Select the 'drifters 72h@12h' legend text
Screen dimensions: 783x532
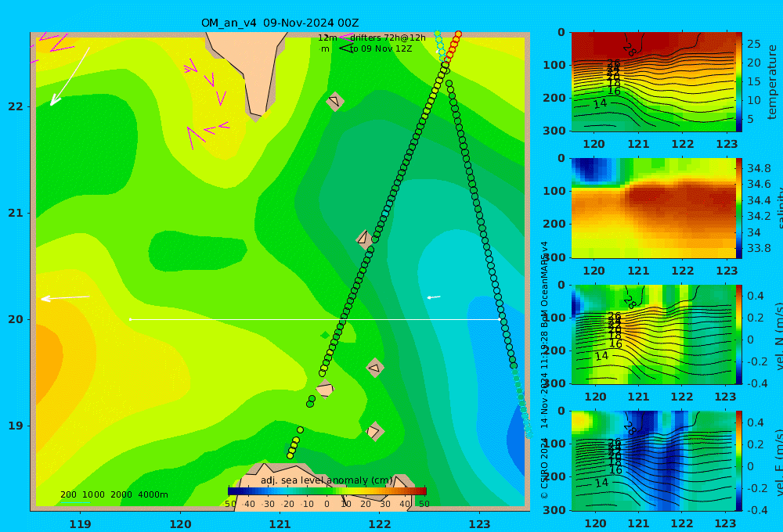(x=388, y=38)
